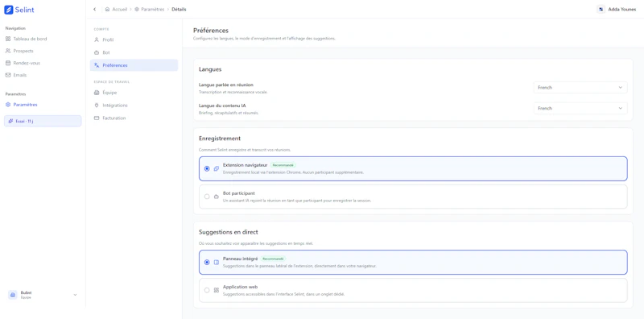Switch to the Équipe settings tab
644x319 pixels.
coord(134,93)
